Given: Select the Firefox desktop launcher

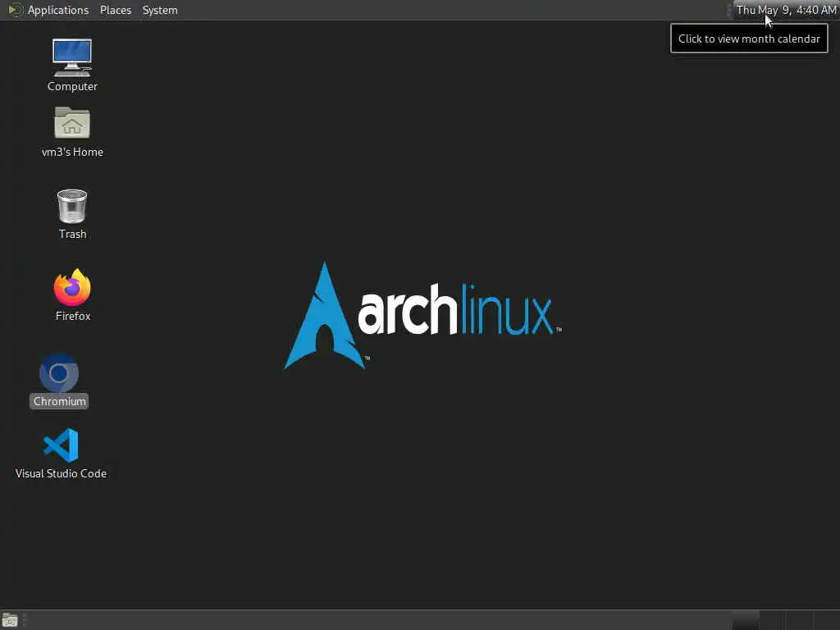Looking at the screenshot, I should (72, 294).
